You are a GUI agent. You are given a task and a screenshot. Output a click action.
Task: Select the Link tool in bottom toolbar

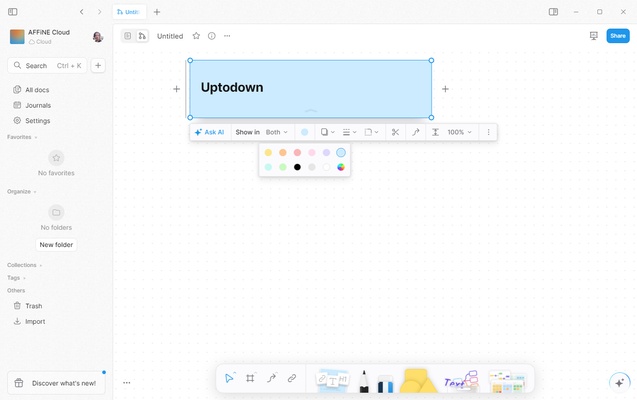click(x=292, y=378)
